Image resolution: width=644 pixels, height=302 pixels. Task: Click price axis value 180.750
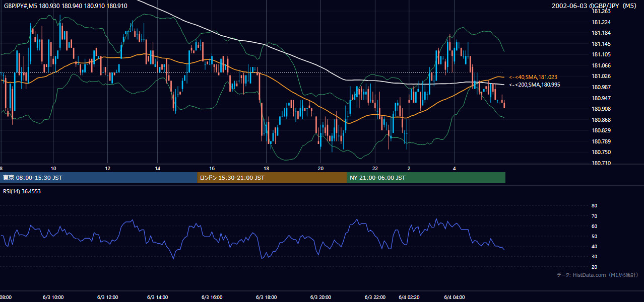coord(601,152)
